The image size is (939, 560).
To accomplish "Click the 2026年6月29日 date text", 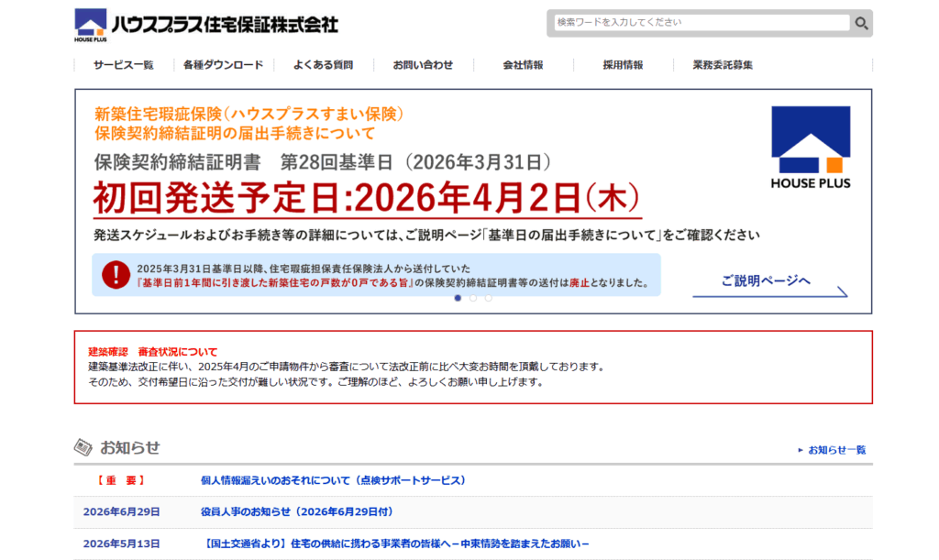I will (x=122, y=512).
